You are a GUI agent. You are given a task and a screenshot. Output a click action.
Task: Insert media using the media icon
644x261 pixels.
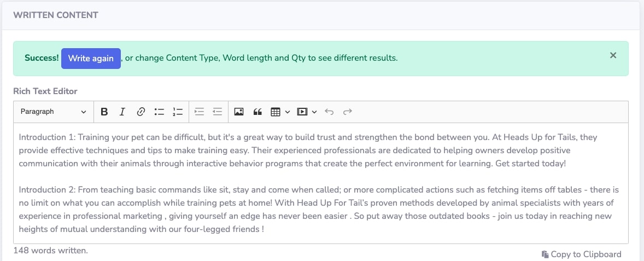point(302,112)
